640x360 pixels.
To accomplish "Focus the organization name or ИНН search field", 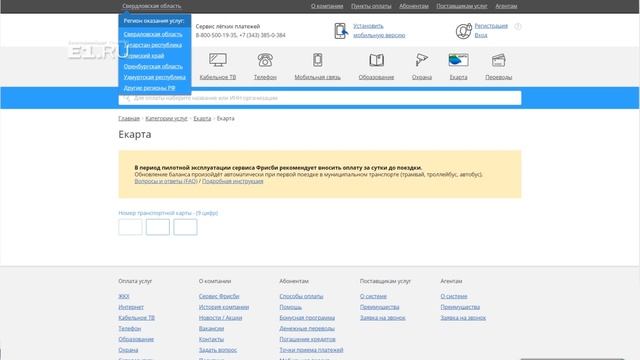I will pyautogui.click(x=320, y=98).
